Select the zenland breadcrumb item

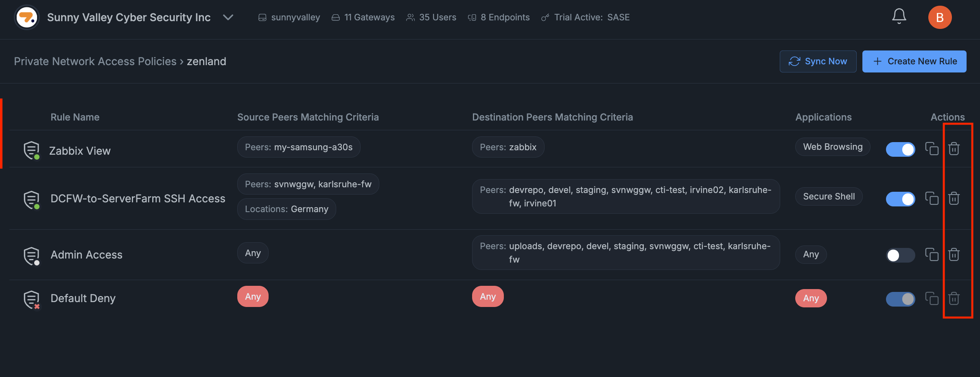coord(207,61)
